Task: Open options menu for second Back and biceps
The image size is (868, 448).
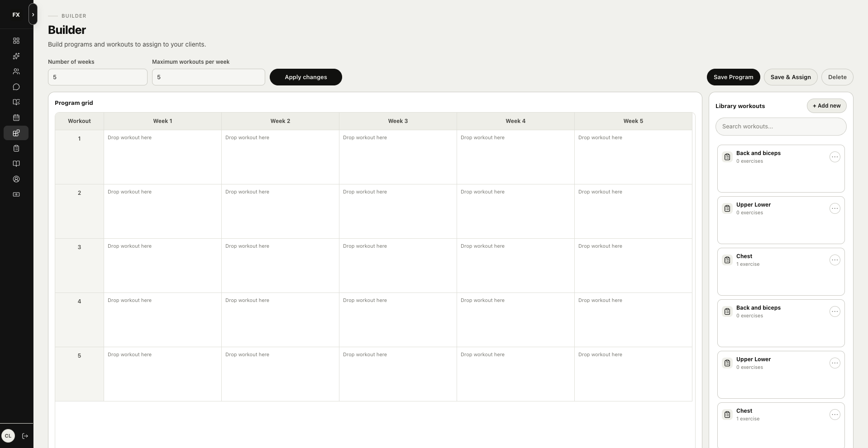Action: click(x=835, y=311)
